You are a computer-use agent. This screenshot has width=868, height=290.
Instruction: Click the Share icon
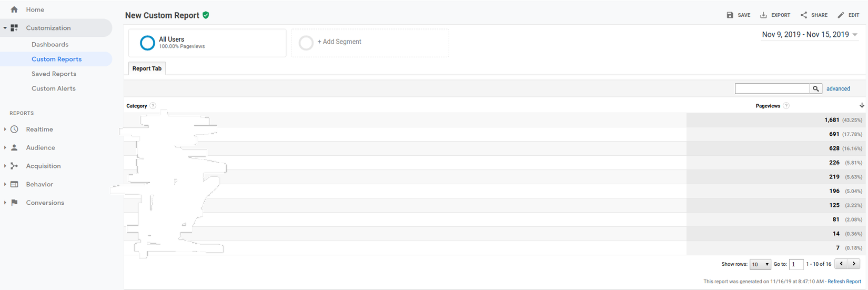click(804, 15)
